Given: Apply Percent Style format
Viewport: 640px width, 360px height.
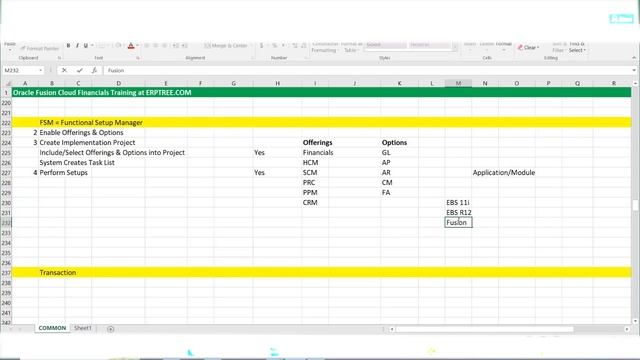Looking at the screenshot, I should click(x=275, y=45).
